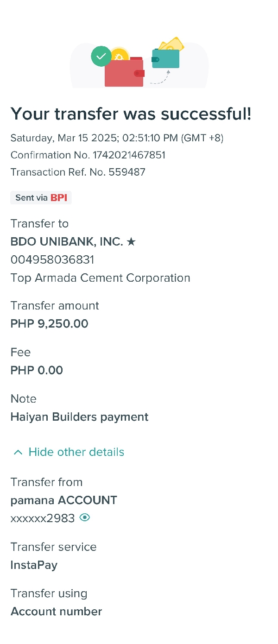The image size is (278, 644).
Task: Click the star icon beside BDO UNIBANK
Action: pos(131,241)
